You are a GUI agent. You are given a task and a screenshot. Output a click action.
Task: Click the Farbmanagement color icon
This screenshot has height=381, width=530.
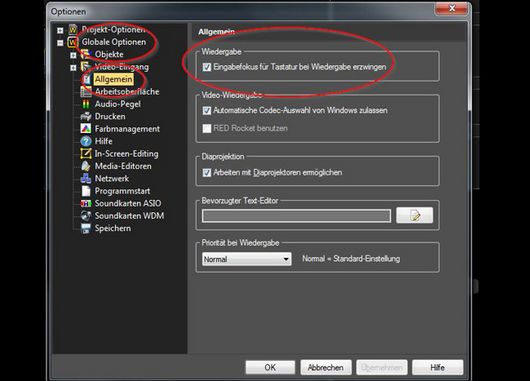pos(86,129)
